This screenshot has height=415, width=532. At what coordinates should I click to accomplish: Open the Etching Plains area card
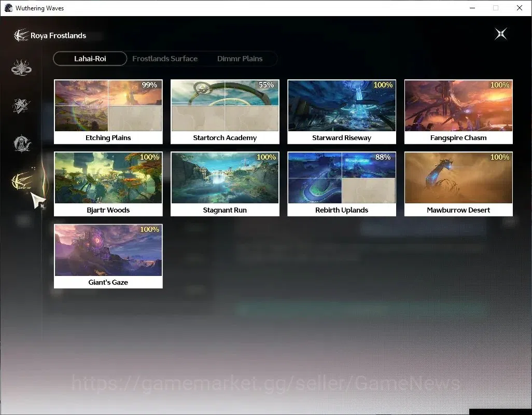pyautogui.click(x=108, y=112)
